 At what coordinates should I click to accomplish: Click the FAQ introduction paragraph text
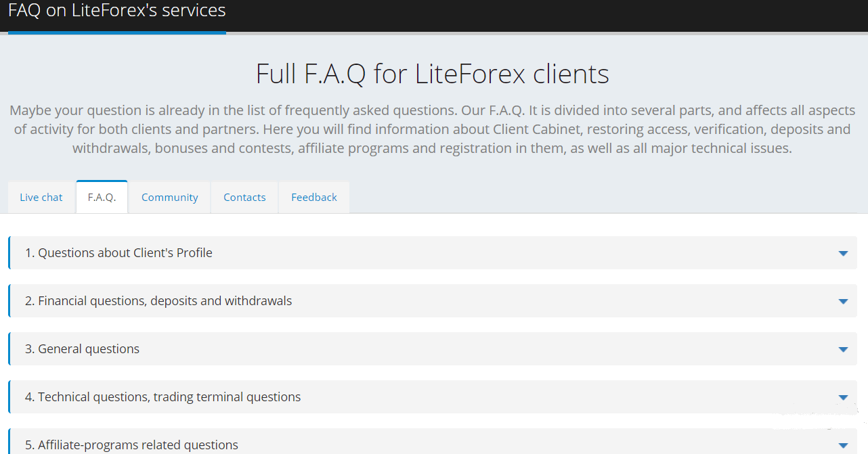pyautogui.click(x=433, y=129)
